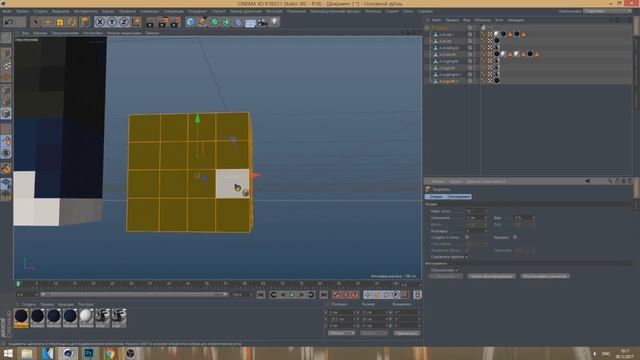
Task: Click the red record keyframe button
Action: pos(336,295)
